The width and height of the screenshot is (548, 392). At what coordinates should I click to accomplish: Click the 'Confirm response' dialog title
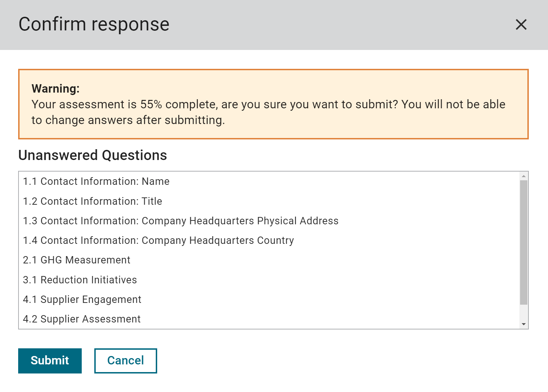94,24
